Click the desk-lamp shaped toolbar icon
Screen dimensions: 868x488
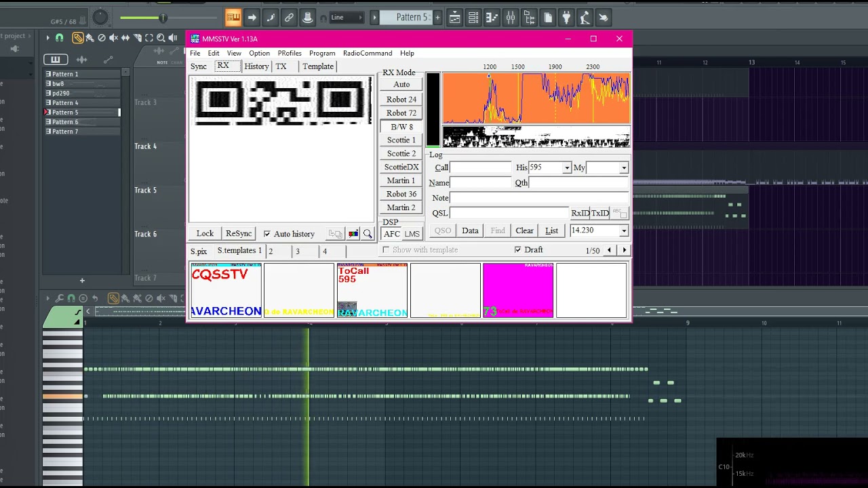click(585, 18)
